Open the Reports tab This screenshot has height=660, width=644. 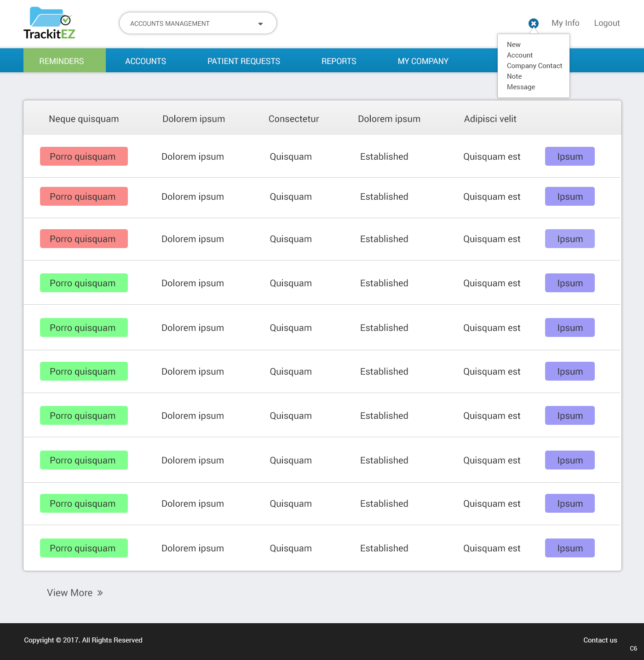[339, 61]
